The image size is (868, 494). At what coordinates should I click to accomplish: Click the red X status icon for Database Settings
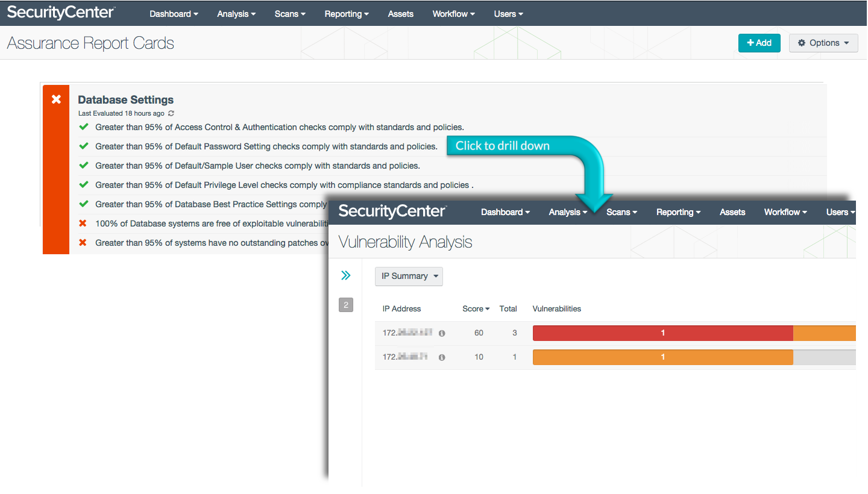[56, 99]
